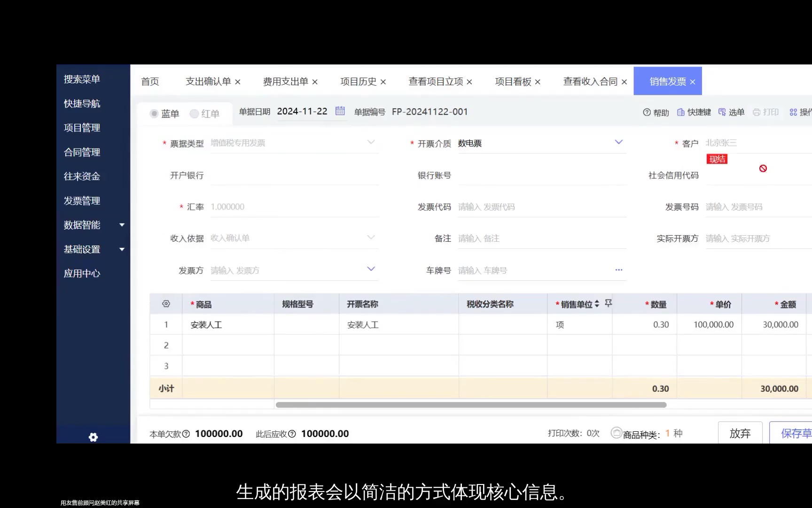This screenshot has width=812, height=508.
Task: Open the calendar icon next to 单据日期
Action: [x=340, y=111]
